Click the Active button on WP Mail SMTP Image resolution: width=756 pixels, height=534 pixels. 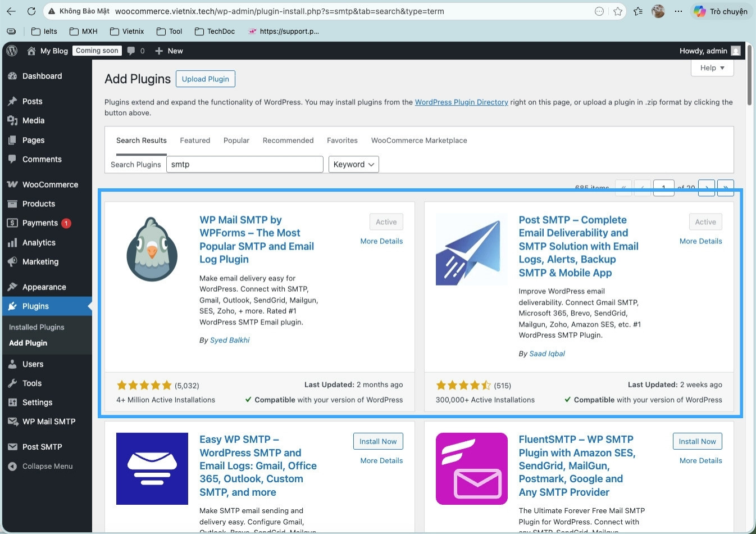[386, 221]
